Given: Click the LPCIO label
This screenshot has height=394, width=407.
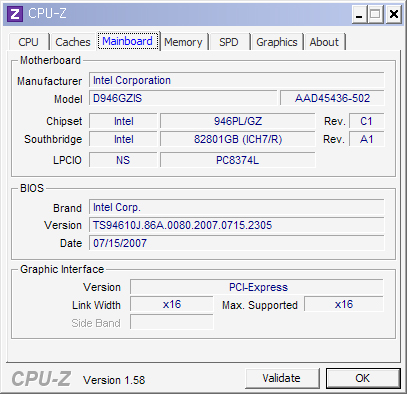Looking at the screenshot, I should 67,160.
